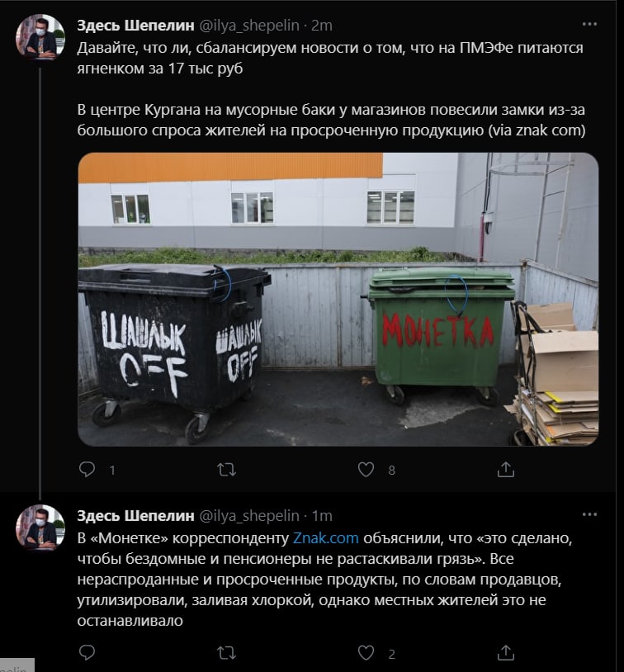Share the second tweet via share icon

point(506,653)
